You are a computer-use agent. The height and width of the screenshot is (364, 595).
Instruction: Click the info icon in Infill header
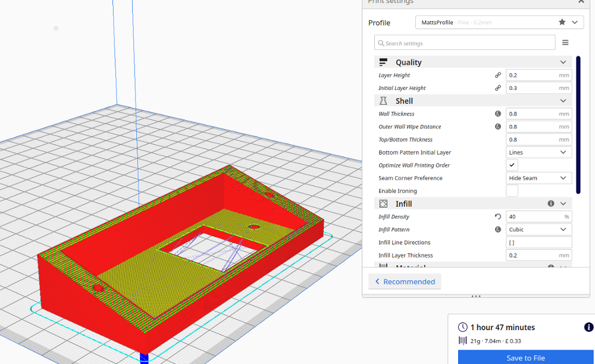(x=551, y=203)
